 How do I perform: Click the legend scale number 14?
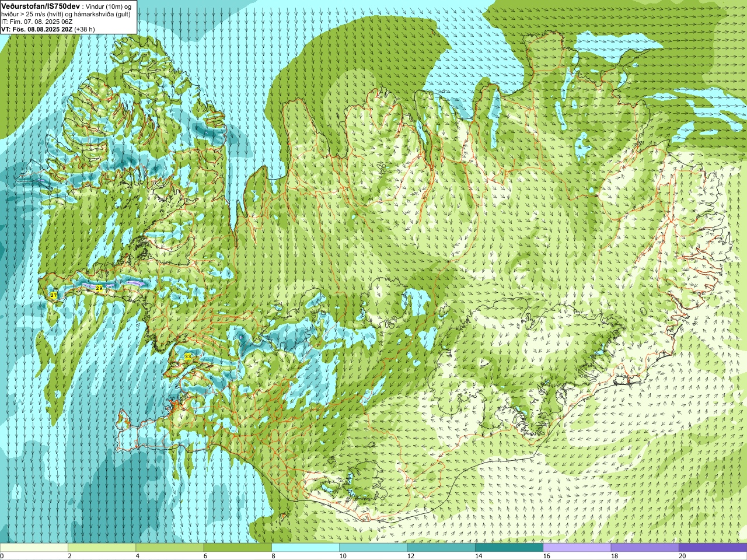[479, 556]
